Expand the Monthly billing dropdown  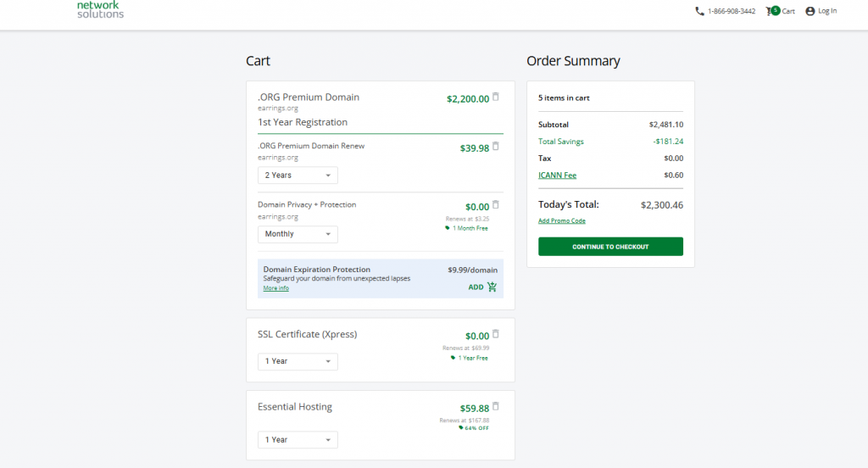pos(298,234)
